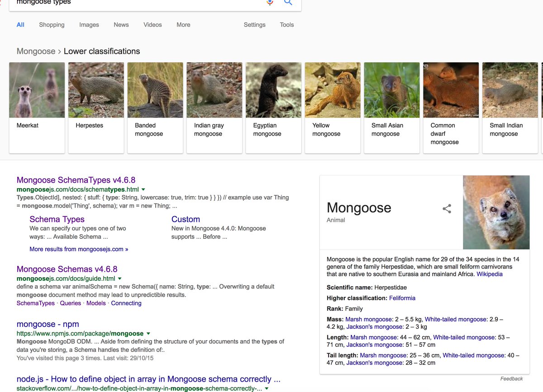Open the search Settings menu
Image resolution: width=543 pixels, height=392 pixels.
coord(255,25)
